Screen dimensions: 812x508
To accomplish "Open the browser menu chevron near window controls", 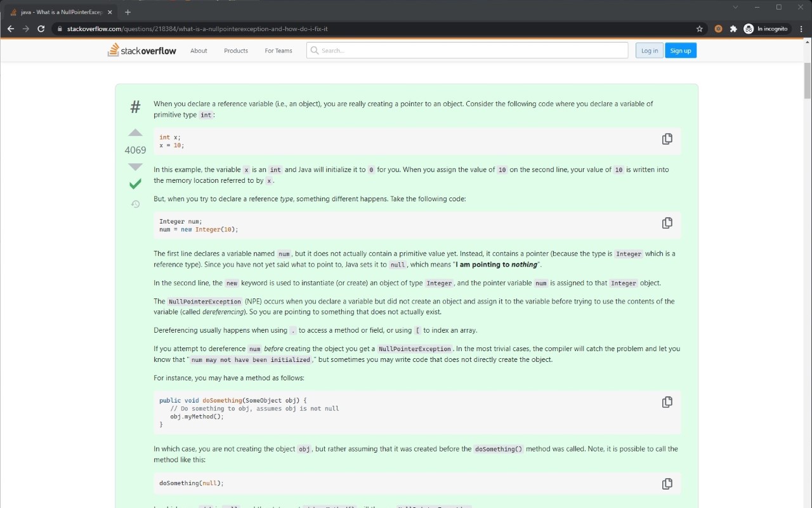I will pyautogui.click(x=735, y=7).
